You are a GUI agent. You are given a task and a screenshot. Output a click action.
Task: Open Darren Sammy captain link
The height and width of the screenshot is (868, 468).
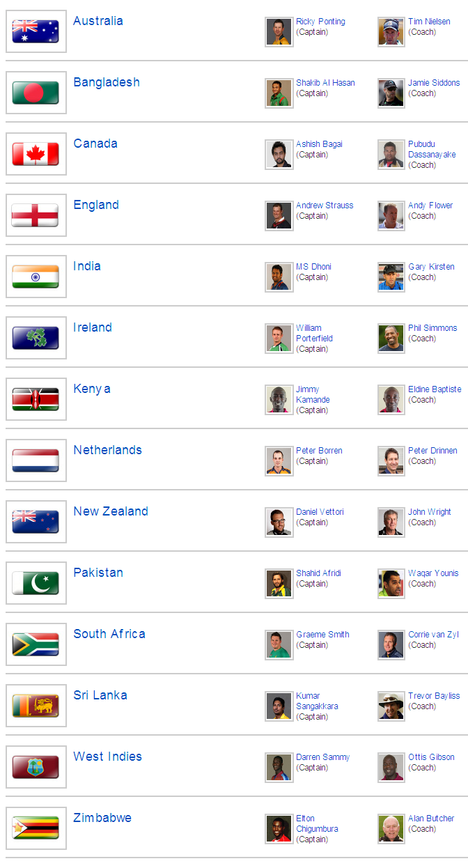pyautogui.click(x=322, y=757)
